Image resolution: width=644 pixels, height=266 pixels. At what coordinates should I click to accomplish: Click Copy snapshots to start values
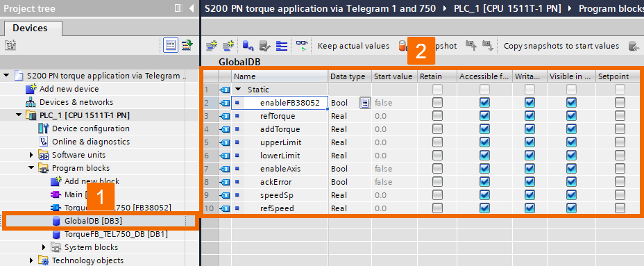pos(561,46)
